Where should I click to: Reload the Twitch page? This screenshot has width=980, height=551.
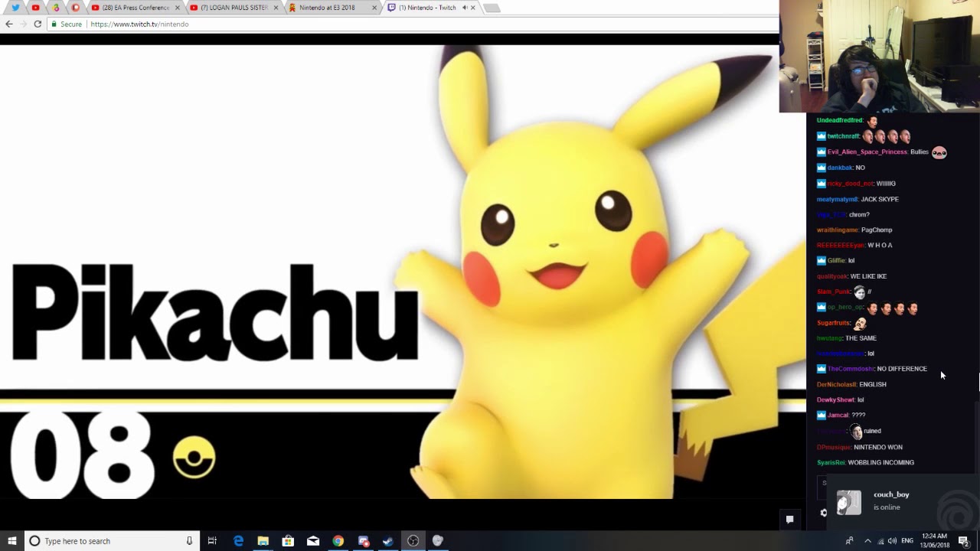pos(38,24)
